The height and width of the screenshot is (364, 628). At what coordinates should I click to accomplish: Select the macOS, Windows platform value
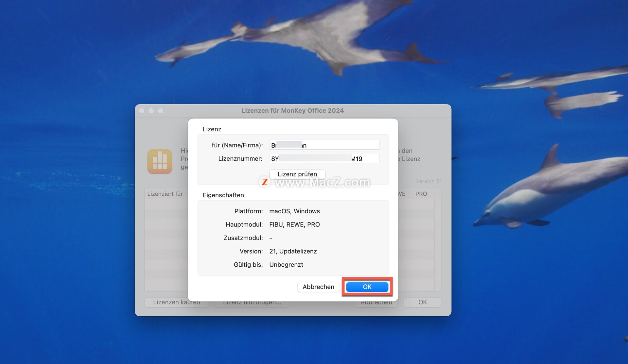coord(294,211)
